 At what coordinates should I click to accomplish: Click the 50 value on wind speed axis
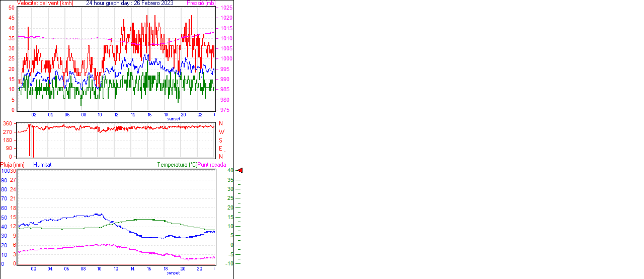pos(11,8)
